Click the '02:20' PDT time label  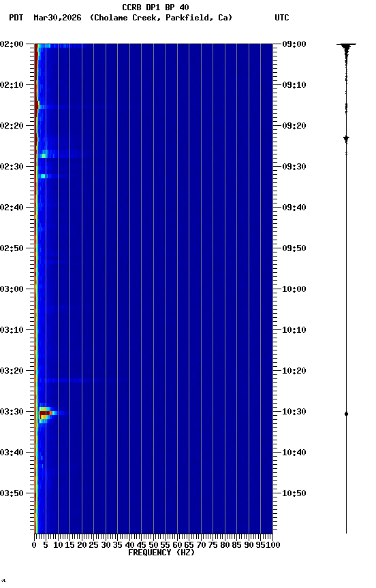coord(12,126)
